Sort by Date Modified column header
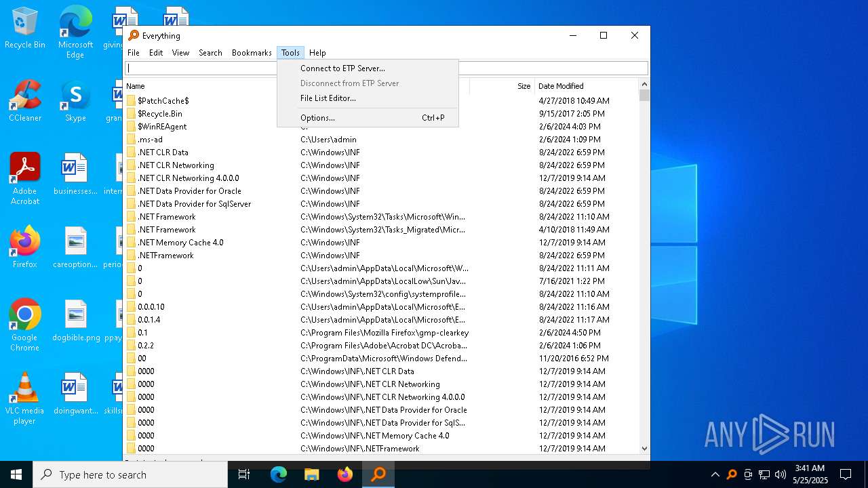 (x=586, y=86)
